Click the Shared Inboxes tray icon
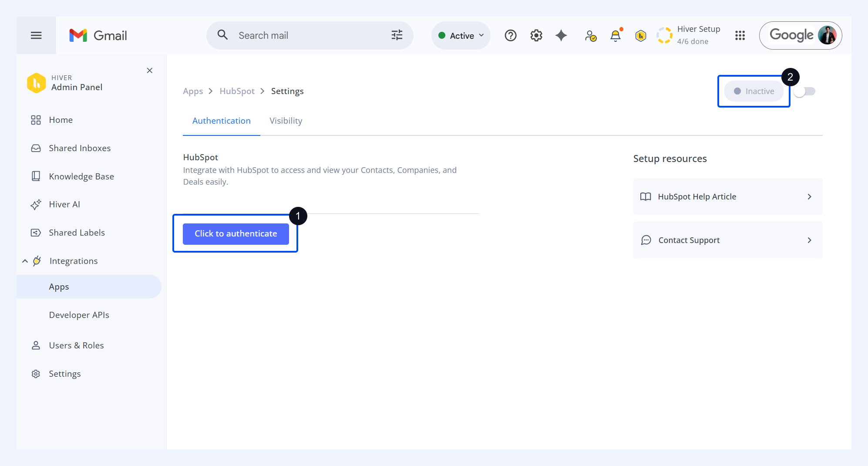 click(36, 148)
